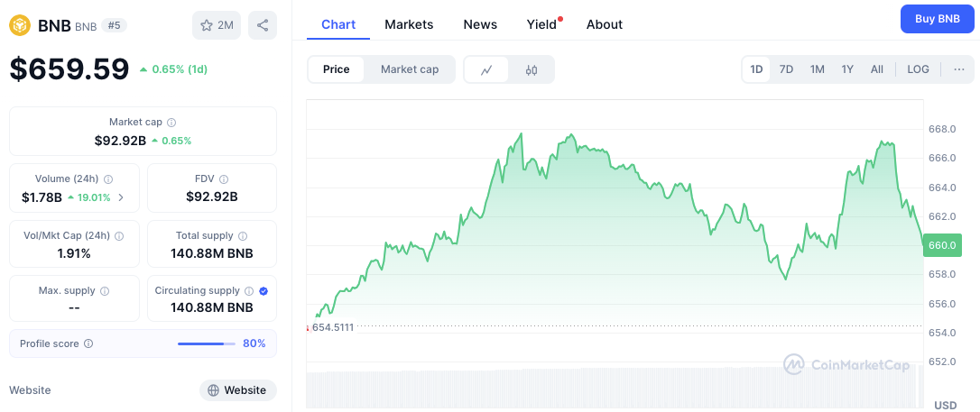Click the FDV info icon
Image resolution: width=980 pixels, height=412 pixels.
click(x=224, y=179)
